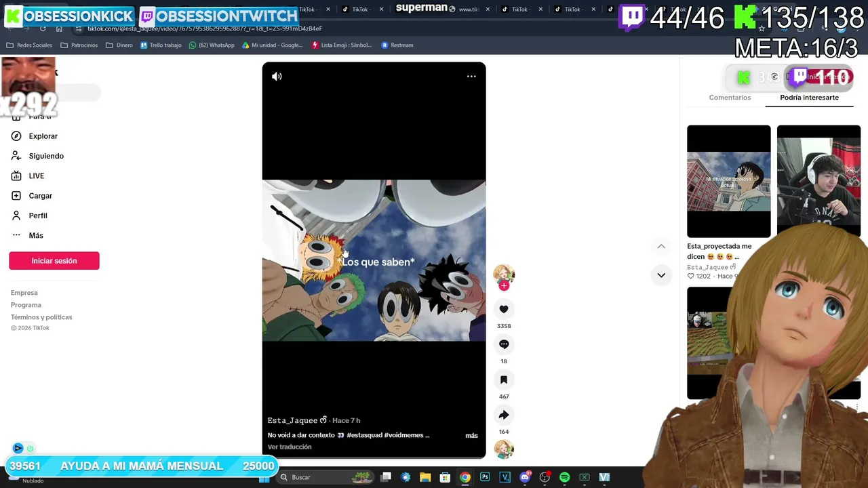Image resolution: width=868 pixels, height=488 pixels.
Task: Click the #estasquad hashtag in caption
Action: pos(365,436)
